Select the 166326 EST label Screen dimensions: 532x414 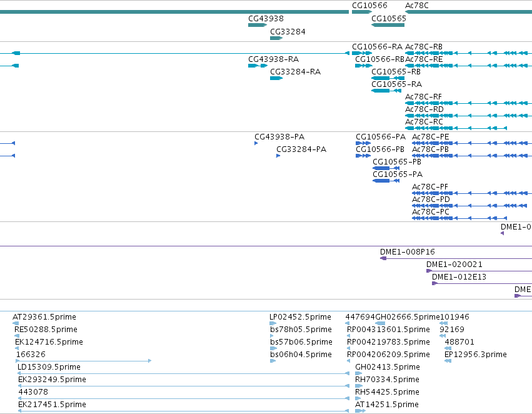31,355
